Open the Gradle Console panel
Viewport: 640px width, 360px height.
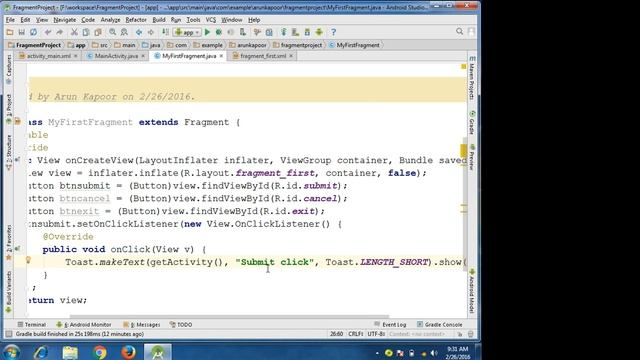click(440, 324)
